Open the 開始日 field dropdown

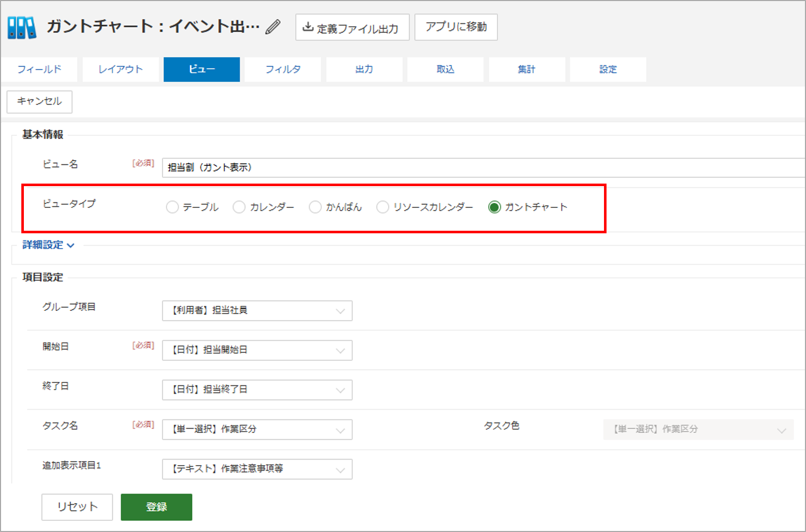(257, 350)
